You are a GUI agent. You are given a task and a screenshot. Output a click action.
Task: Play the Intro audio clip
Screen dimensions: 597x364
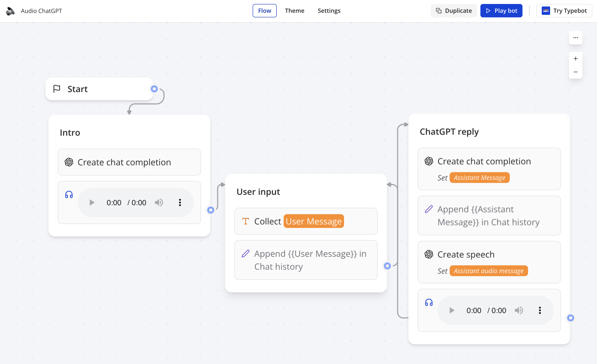(x=92, y=203)
